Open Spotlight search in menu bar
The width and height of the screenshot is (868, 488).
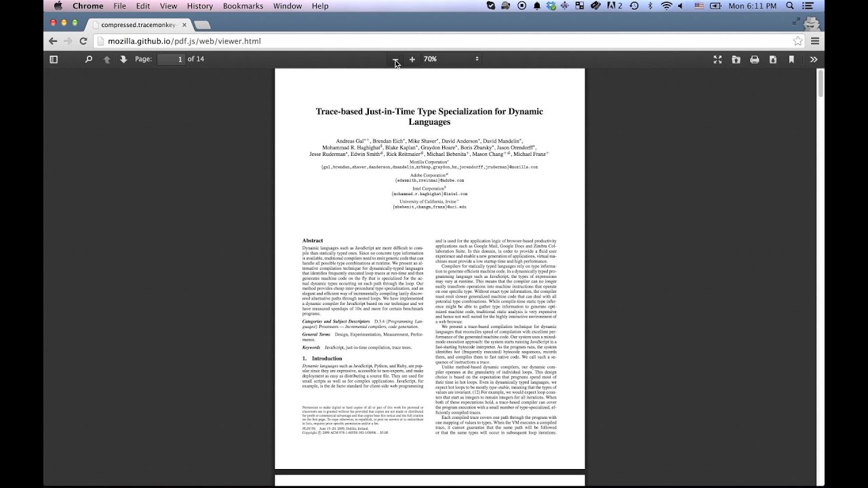pos(790,6)
